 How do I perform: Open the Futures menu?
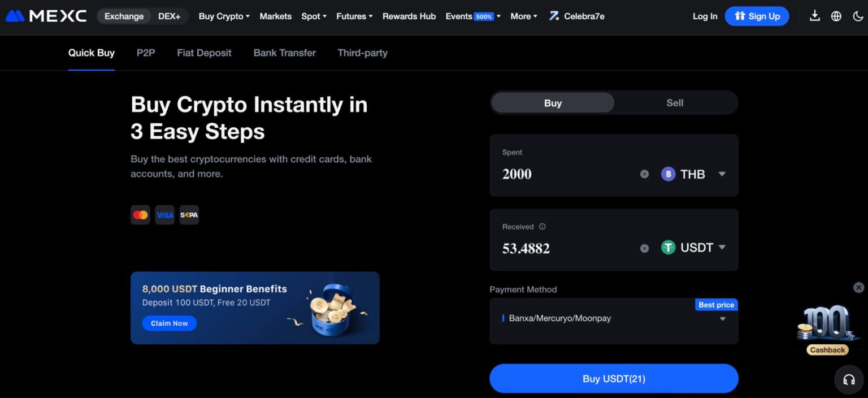(x=354, y=16)
